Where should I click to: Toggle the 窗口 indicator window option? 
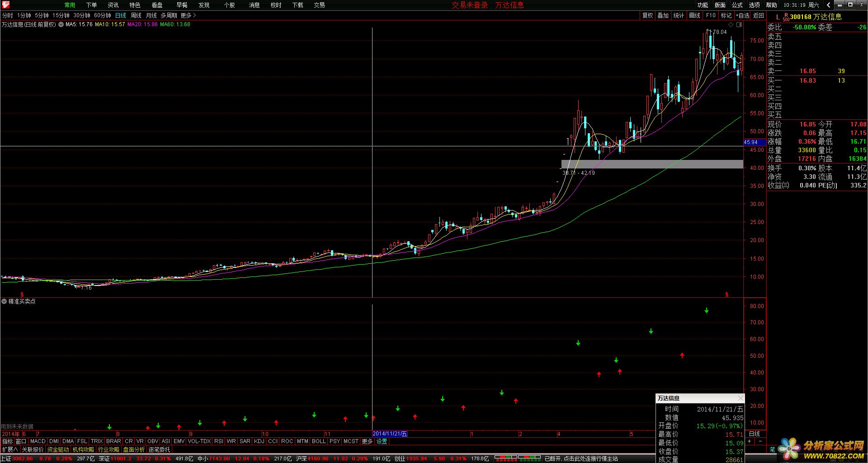(21, 441)
